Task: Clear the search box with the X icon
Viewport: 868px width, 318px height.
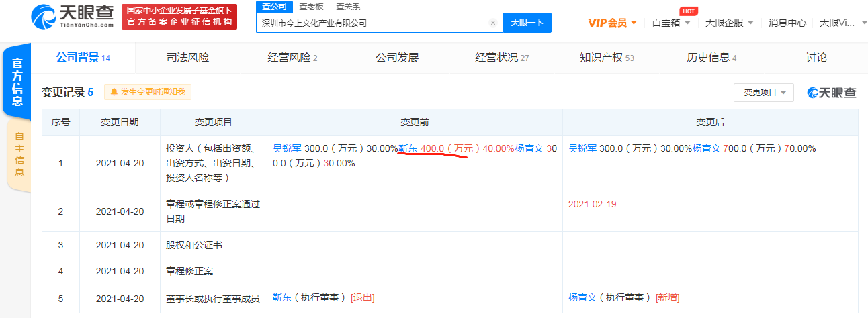Action: pyautogui.click(x=493, y=23)
